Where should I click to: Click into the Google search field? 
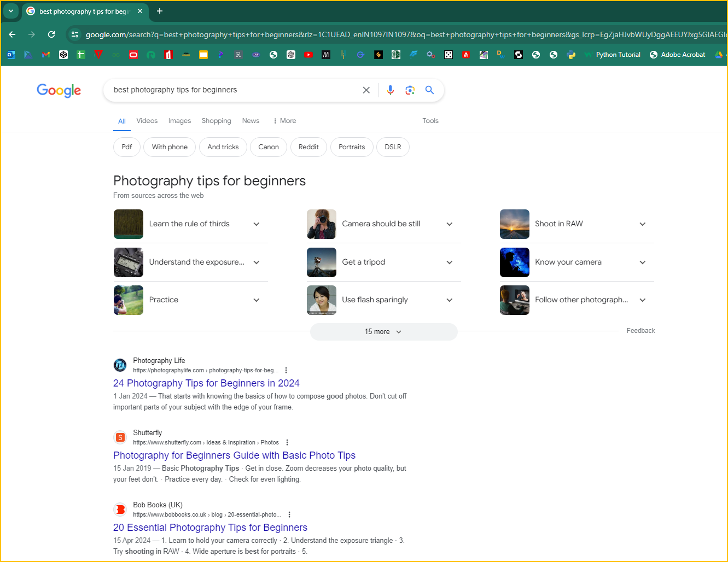pyautogui.click(x=230, y=90)
